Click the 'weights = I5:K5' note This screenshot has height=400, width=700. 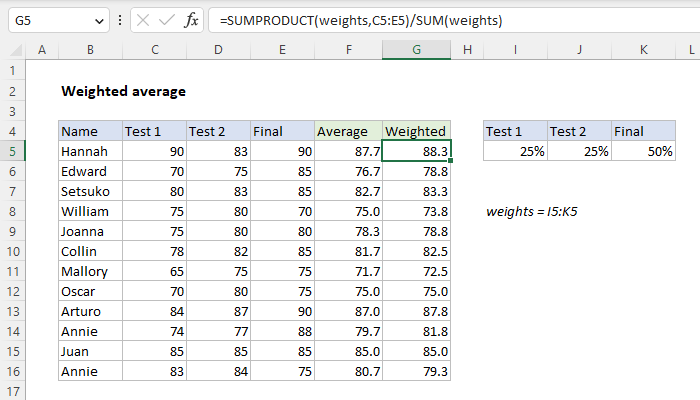531,211
